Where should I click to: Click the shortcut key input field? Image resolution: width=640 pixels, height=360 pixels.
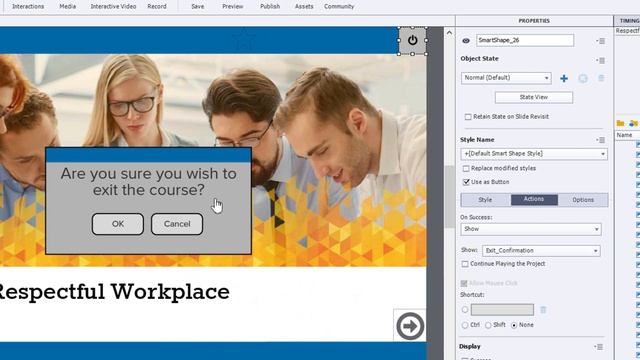coord(502,310)
